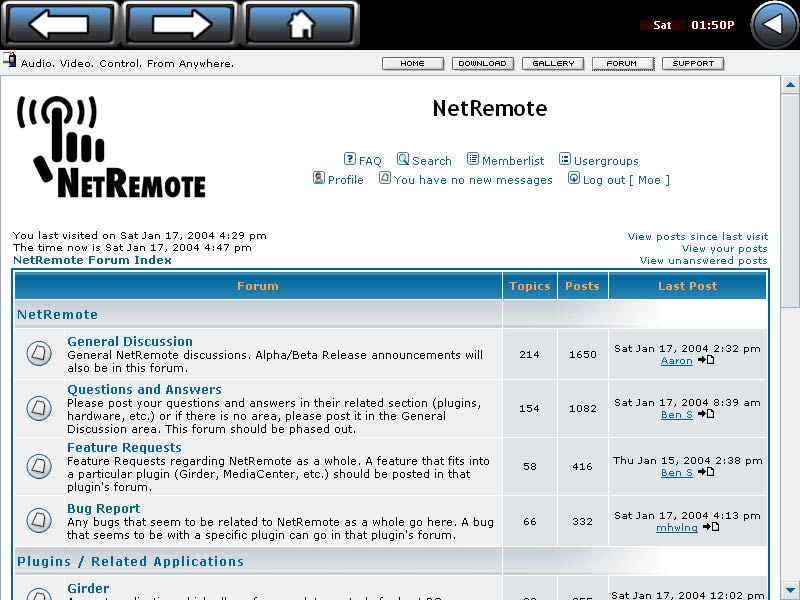800x600 pixels.
Task: Open the Feature Requests forum
Action: [124, 447]
